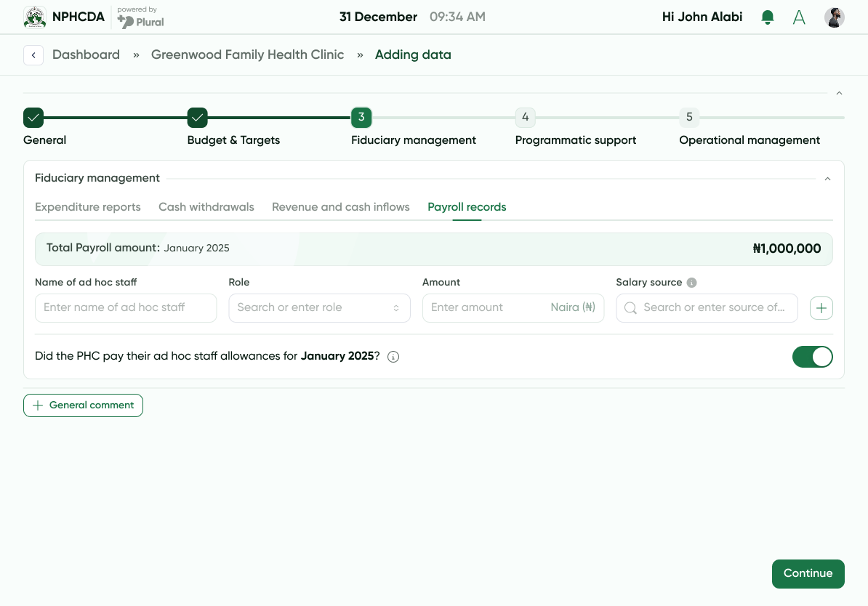
Task: Open Dashboard breadcrumb link
Action: tap(86, 54)
